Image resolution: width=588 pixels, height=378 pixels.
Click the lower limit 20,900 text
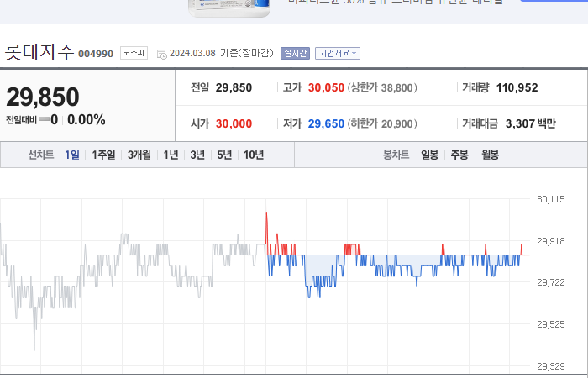382,123
